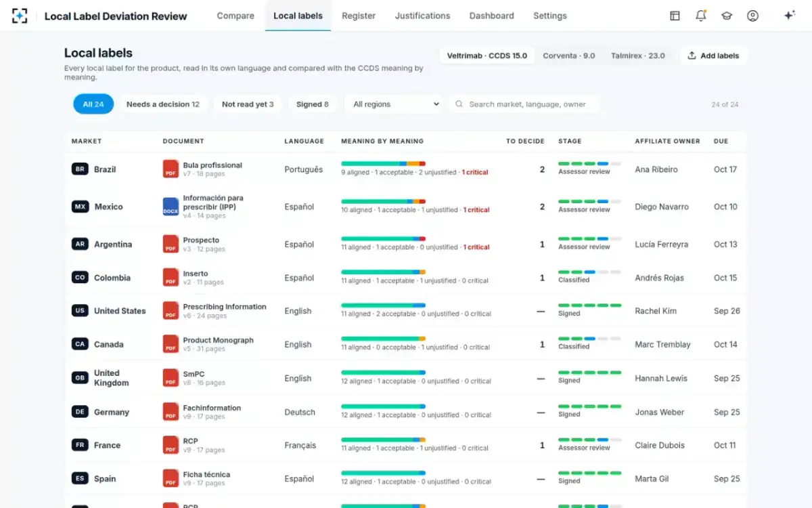Open Colombia Inserto PDF icon

pos(171,278)
